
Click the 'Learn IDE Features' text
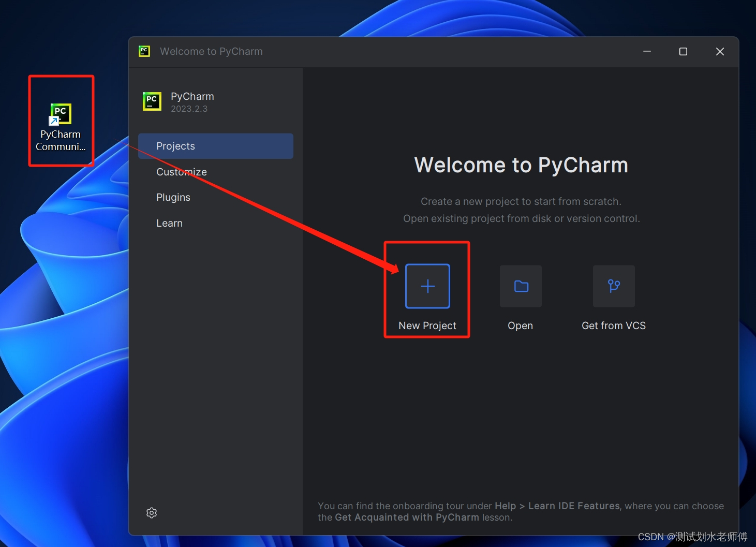point(574,506)
